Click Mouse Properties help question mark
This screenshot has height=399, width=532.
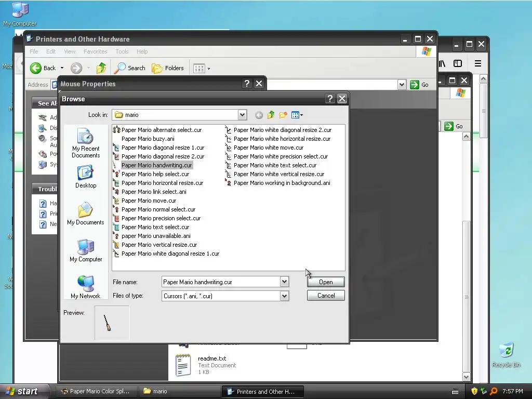pyautogui.click(x=247, y=84)
